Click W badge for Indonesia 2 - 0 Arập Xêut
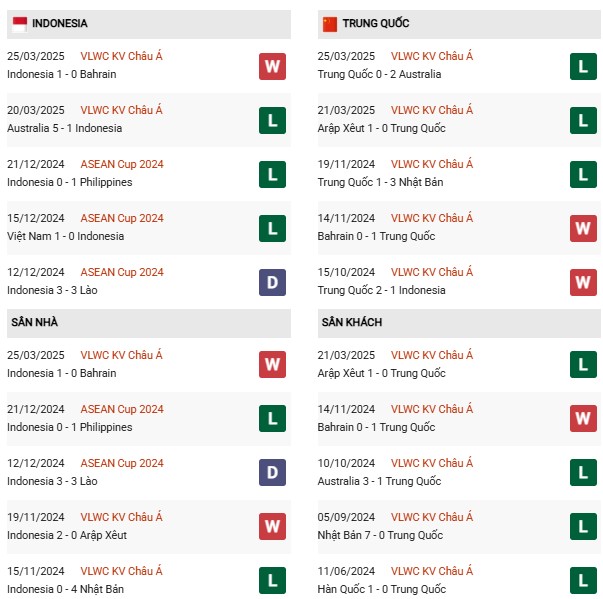Viewport: 603px width, 599px height. (272, 527)
